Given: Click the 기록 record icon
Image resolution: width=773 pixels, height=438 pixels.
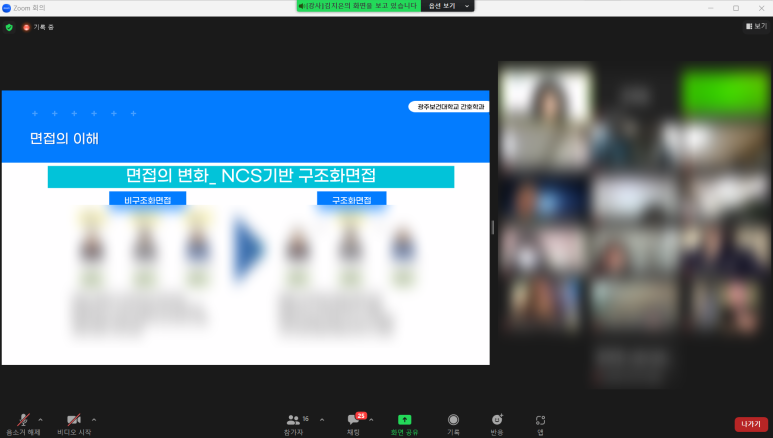Looking at the screenshot, I should click(453, 422).
